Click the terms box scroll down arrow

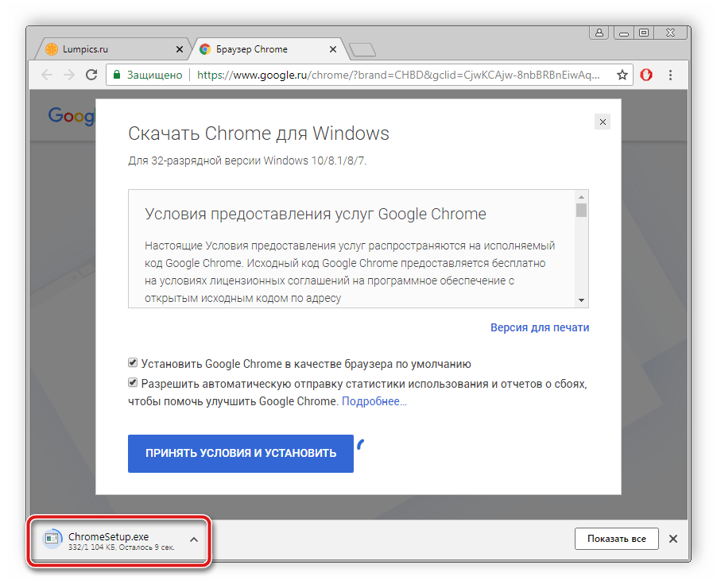coord(581,300)
